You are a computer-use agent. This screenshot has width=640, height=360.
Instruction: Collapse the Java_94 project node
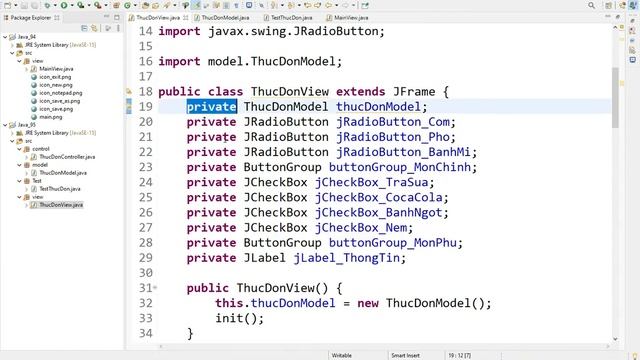coord(5,37)
